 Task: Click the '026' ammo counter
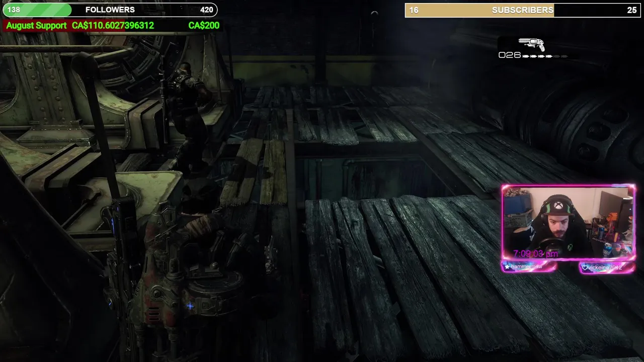(x=509, y=55)
